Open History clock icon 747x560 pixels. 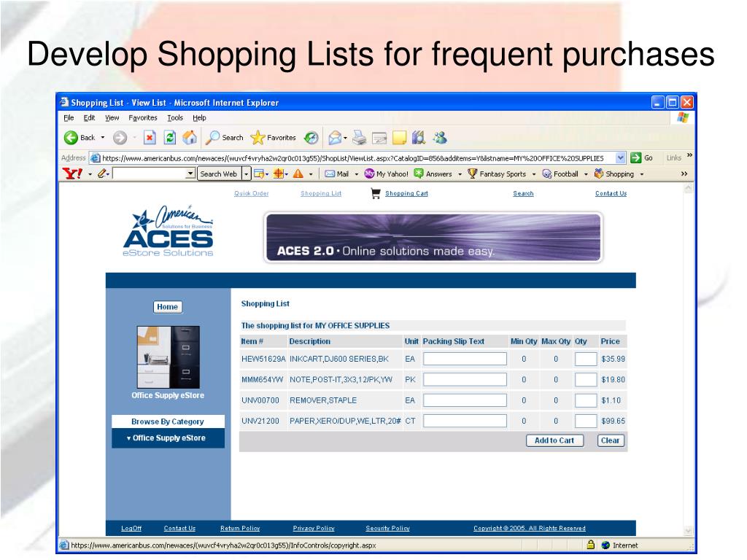pos(311,138)
